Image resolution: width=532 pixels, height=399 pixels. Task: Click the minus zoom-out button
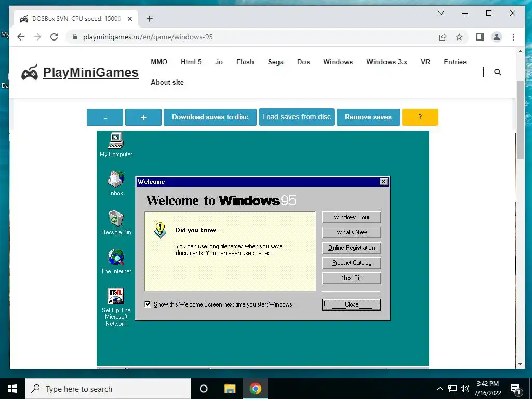(105, 117)
